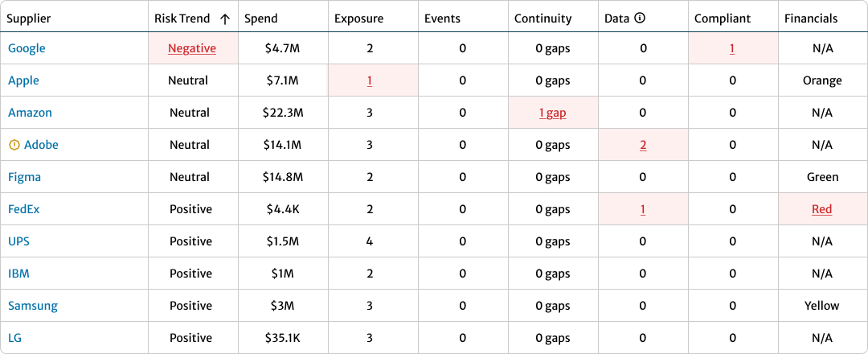Click the $14.1M spend cell for Adobe
Viewport: 868px width, 354px height.
pos(282,145)
